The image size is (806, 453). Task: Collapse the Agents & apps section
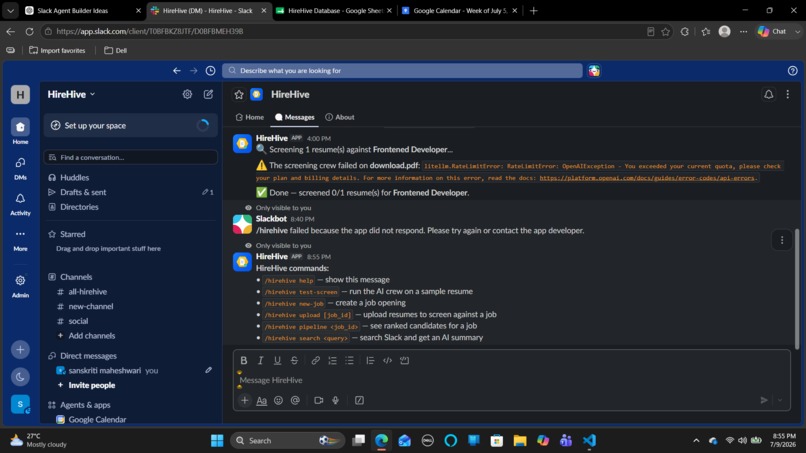coord(85,405)
